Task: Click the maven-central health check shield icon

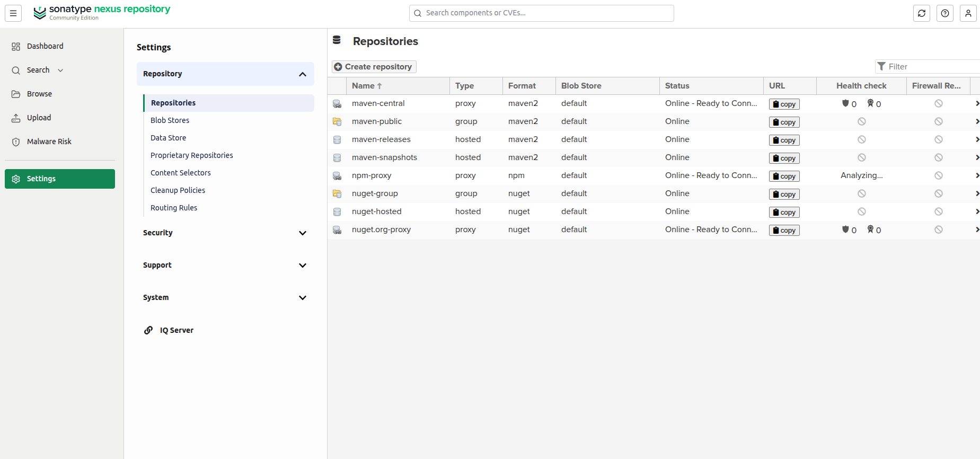Action: click(x=845, y=103)
